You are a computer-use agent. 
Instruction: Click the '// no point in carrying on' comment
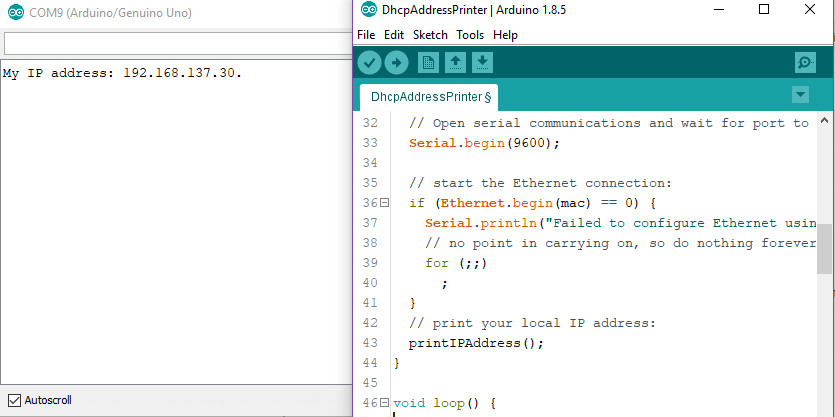pos(620,243)
